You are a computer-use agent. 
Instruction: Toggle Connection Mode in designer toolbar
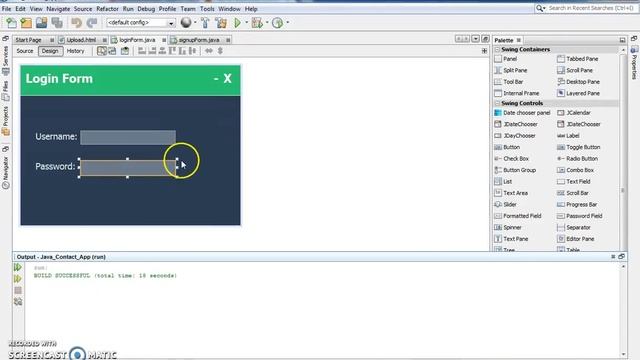point(112,51)
